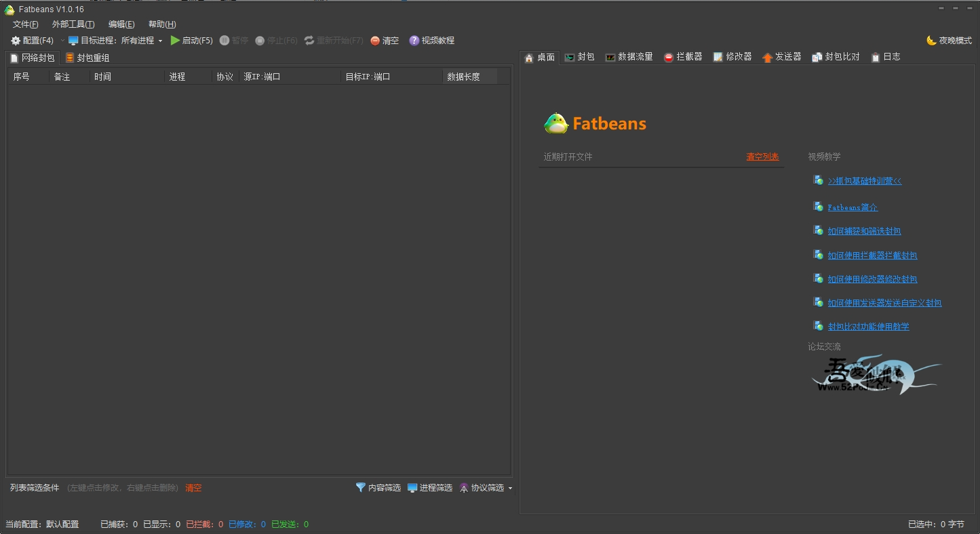Viewport: 980px width, 534px height.
Task: Open the 编辑(E) menu
Action: click(x=121, y=24)
